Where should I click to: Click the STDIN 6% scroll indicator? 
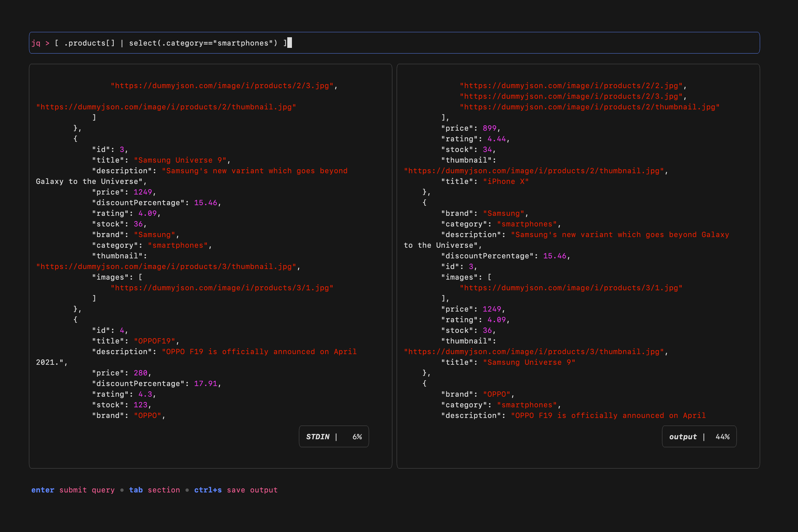tap(334, 436)
